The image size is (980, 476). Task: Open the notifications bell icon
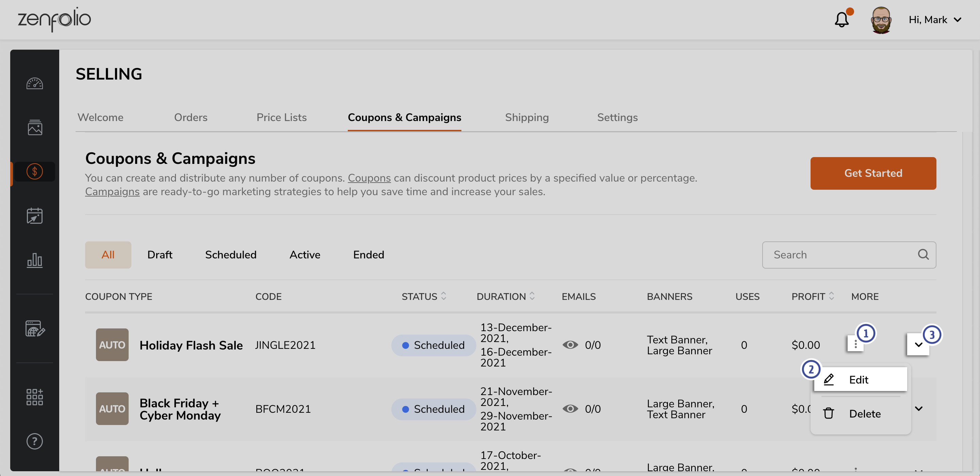tap(842, 19)
